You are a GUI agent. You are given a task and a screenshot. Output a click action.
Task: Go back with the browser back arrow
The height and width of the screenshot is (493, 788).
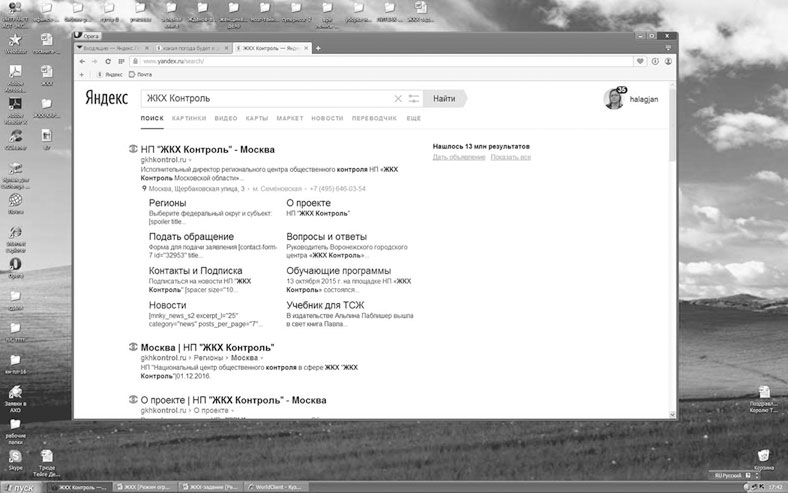tap(82, 61)
